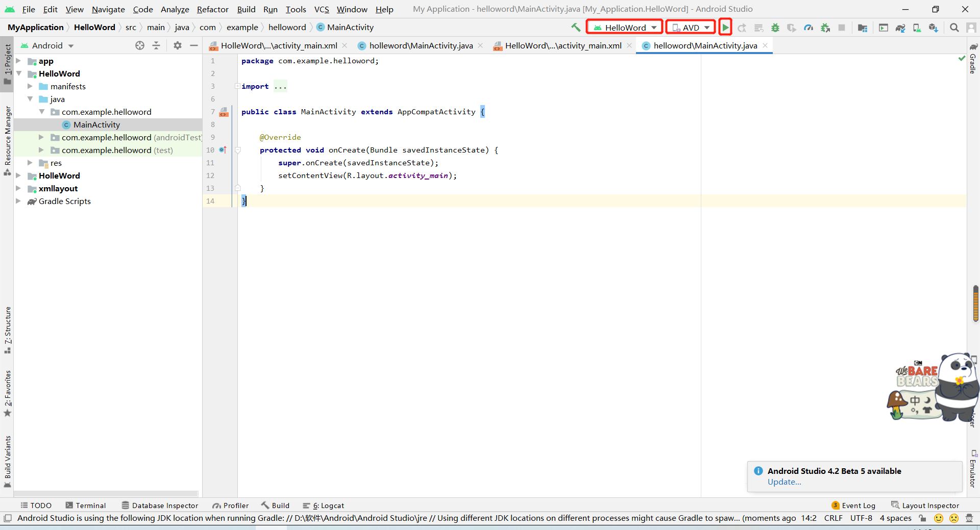
Task: Open the project panel settings gear
Action: [178, 45]
